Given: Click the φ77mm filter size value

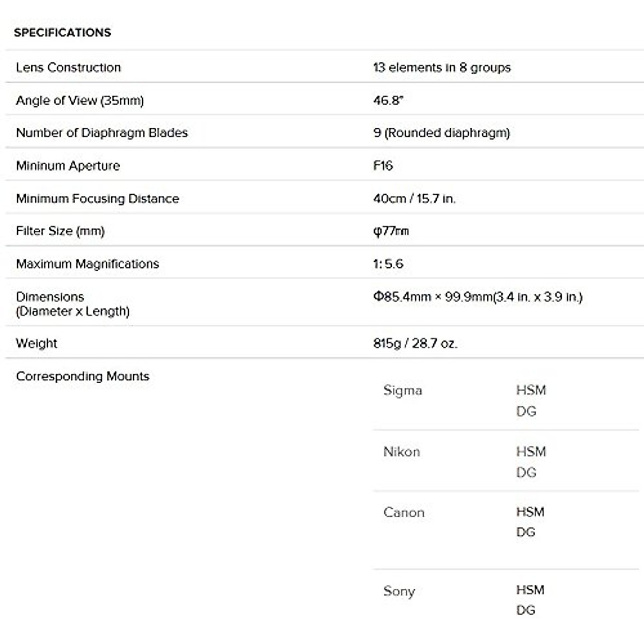Looking at the screenshot, I should pos(391,231).
